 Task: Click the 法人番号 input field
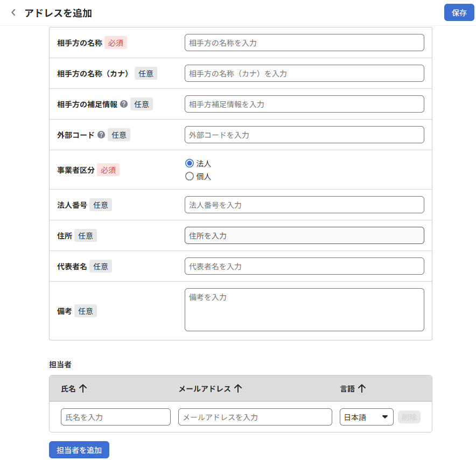[304, 205]
